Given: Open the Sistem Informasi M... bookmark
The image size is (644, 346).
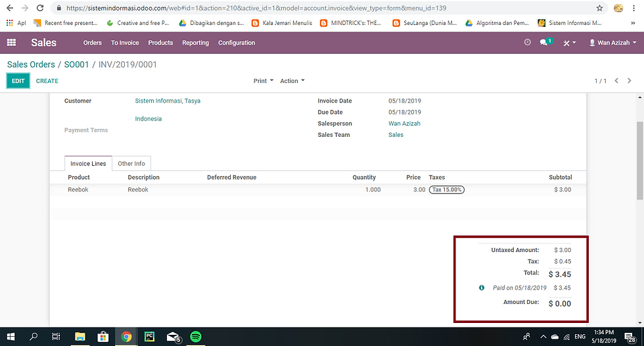Looking at the screenshot, I should pos(570,23).
